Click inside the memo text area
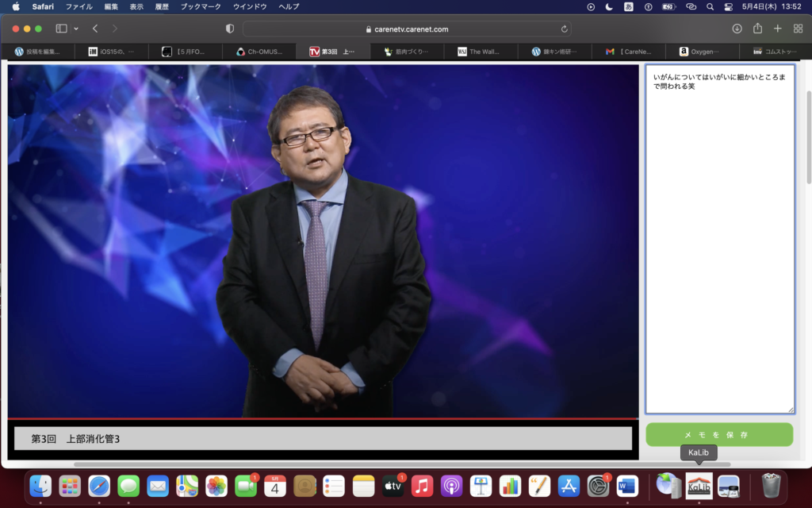The width and height of the screenshot is (812, 508). click(719, 238)
